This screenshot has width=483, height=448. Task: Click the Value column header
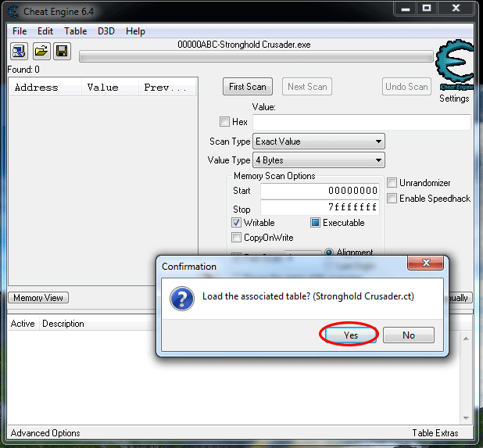pyautogui.click(x=110, y=88)
